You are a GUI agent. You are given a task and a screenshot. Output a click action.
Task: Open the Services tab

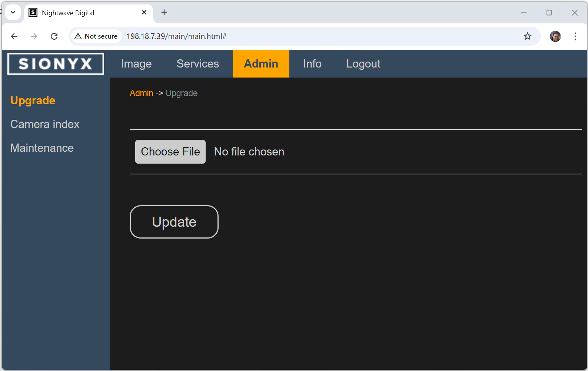[x=197, y=64]
